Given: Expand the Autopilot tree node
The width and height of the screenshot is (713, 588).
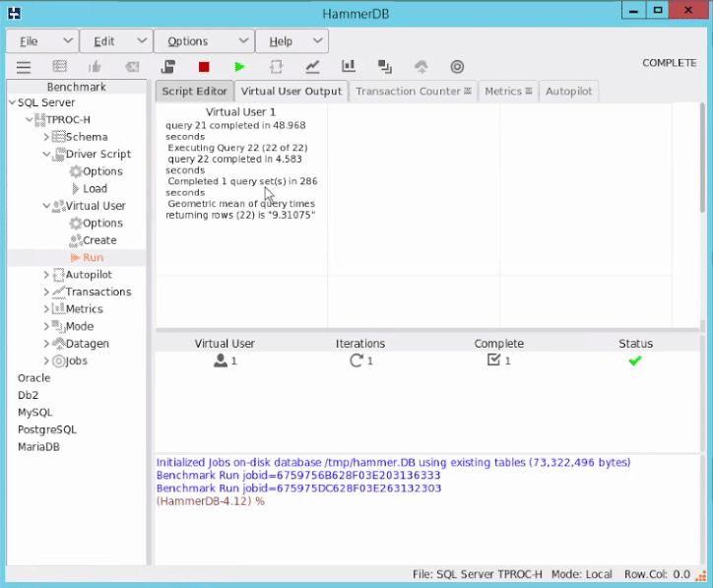Looking at the screenshot, I should coord(46,275).
